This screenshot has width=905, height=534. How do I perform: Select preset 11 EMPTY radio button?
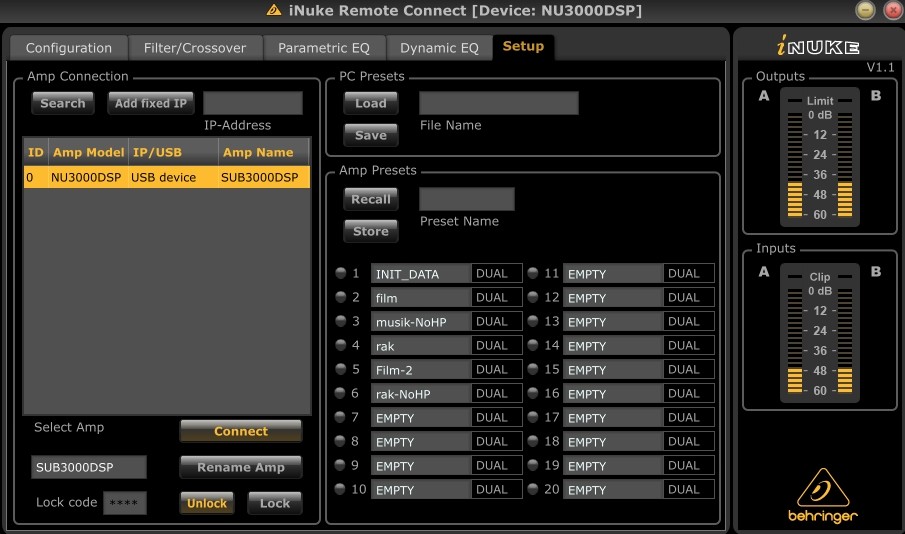tap(533, 273)
